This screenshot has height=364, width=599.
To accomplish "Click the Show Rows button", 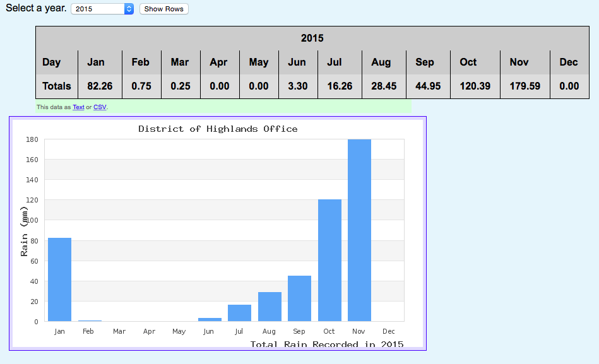I will (163, 9).
